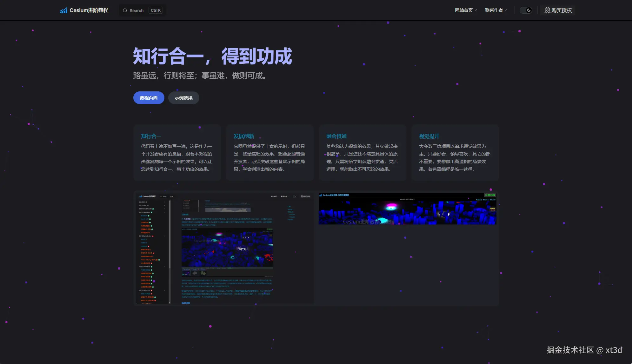Screen dimensions: 632x364
Task: Open the 网站首页 navigation link
Action: [x=464, y=10]
